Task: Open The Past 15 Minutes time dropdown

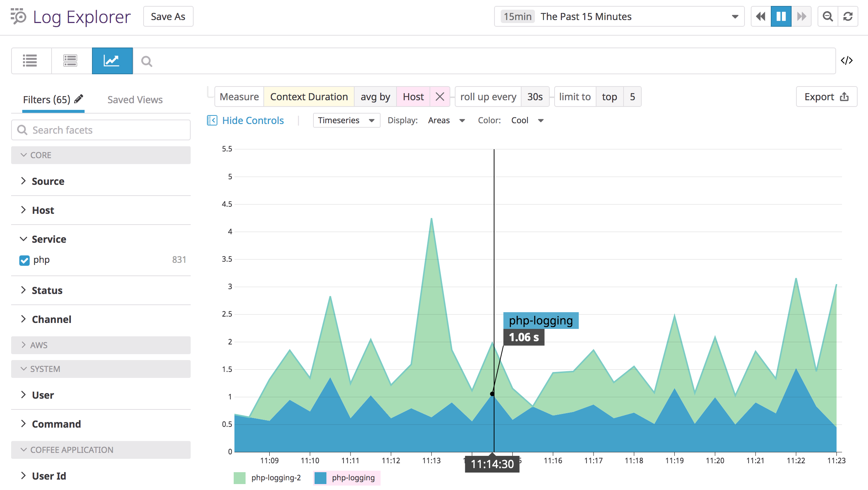Action: click(x=619, y=16)
